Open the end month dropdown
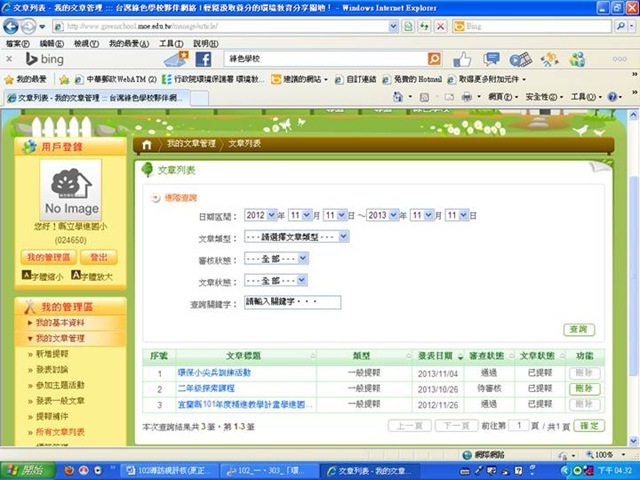Viewport: 640px width, 480px height. point(422,215)
